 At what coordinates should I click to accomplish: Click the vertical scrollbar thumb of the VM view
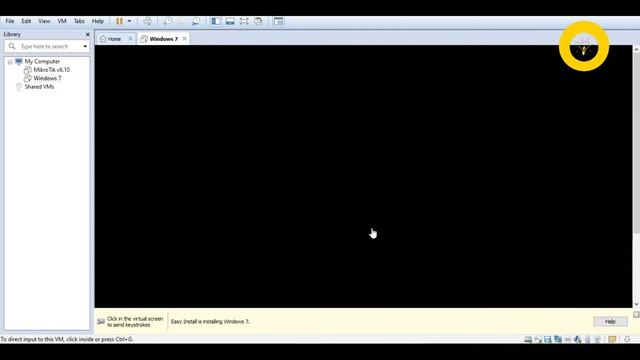click(x=636, y=143)
